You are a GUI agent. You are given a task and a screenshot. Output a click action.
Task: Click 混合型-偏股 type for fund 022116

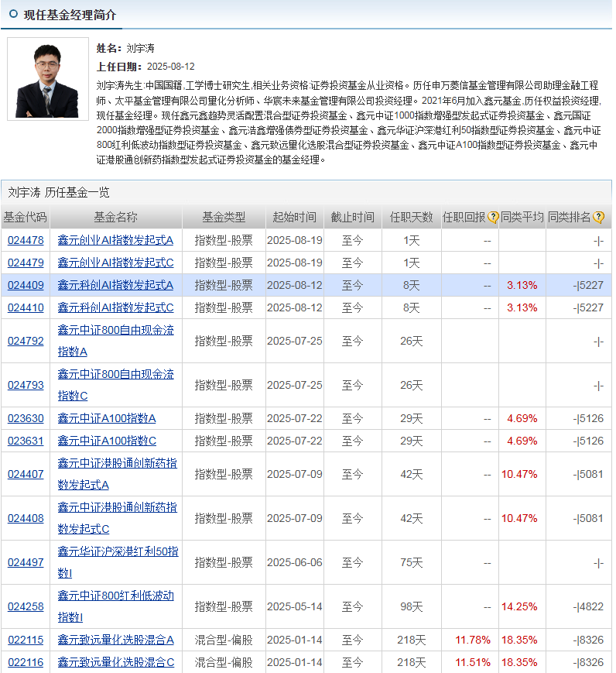coord(224,662)
